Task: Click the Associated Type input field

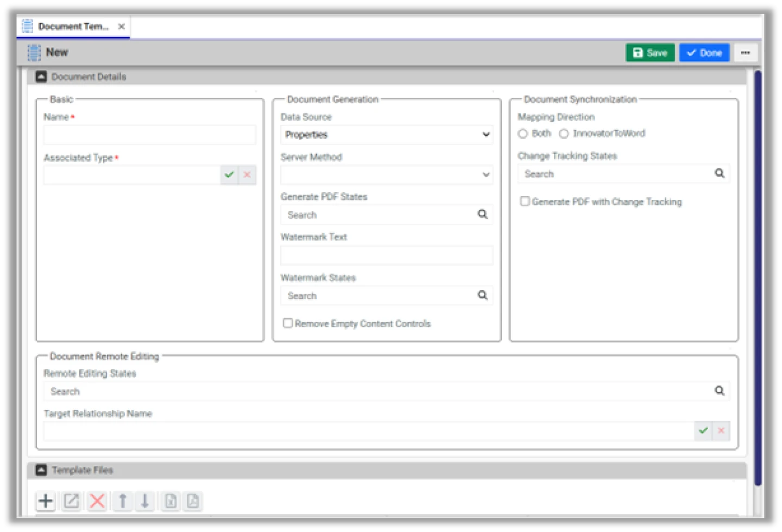Action: [x=132, y=175]
